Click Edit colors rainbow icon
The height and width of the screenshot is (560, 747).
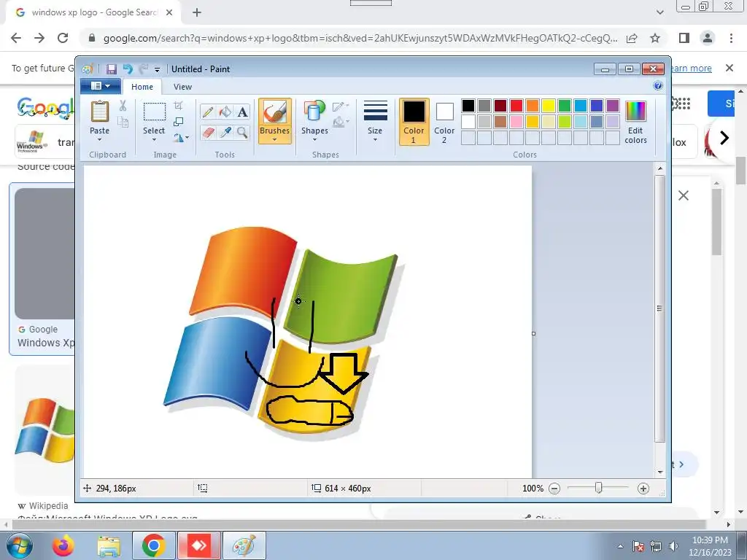[635, 122]
